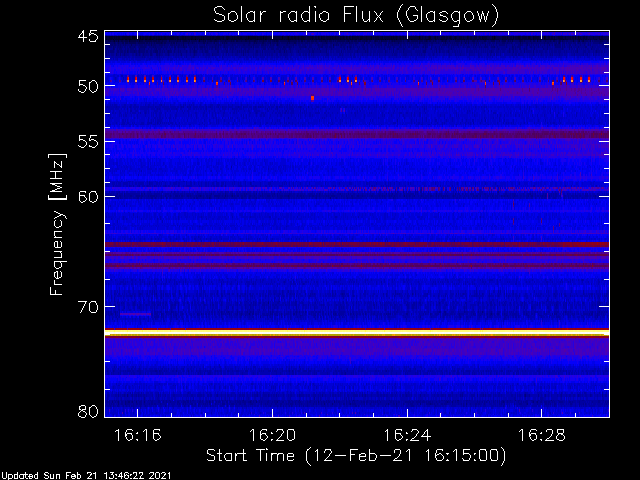Click the plot title "Solar radio Flux (Glasgow)"
The image size is (640, 480).
click(356, 16)
